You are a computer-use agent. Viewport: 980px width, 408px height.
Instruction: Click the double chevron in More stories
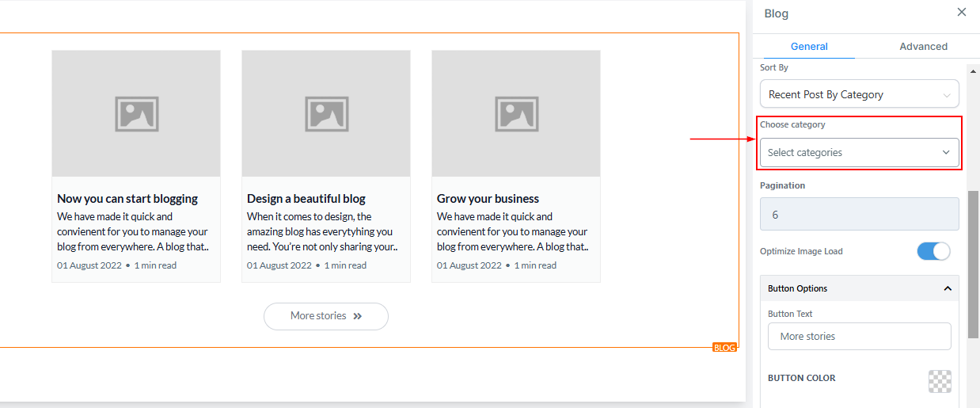point(358,316)
